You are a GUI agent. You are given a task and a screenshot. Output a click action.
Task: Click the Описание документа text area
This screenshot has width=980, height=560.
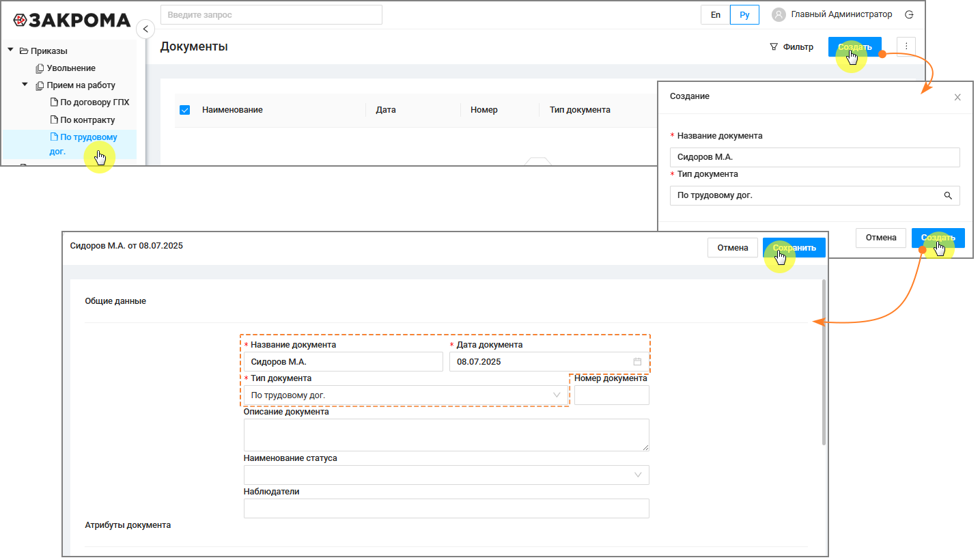tap(446, 435)
